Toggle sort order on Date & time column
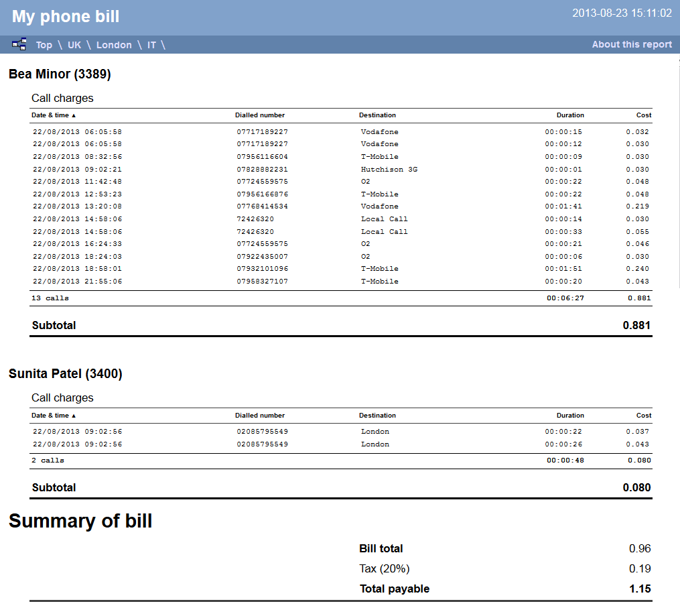680x616 pixels. coord(52,115)
